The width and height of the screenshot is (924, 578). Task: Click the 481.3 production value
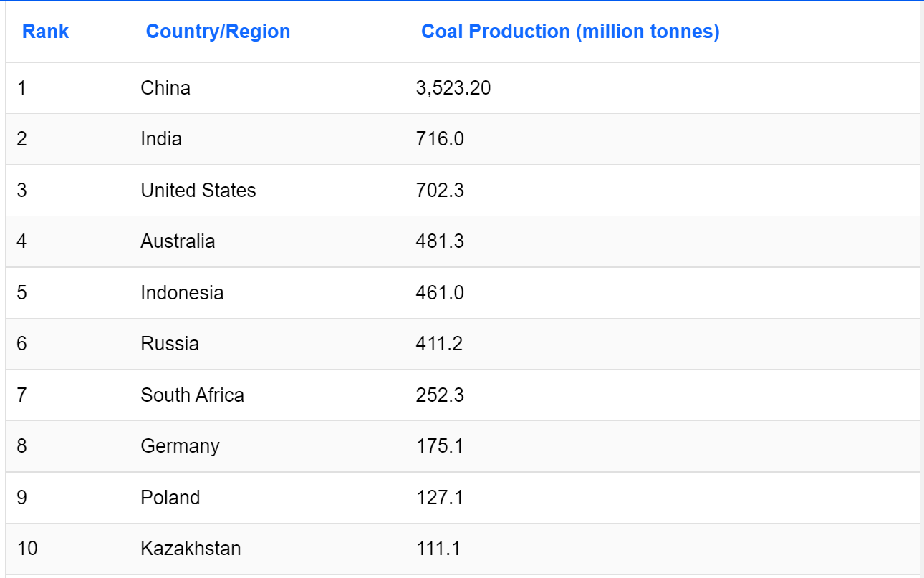(440, 241)
